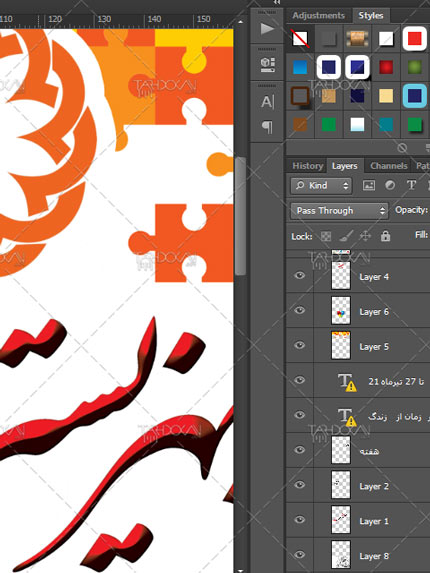Click text layer icon of 'زمان از زندگ' layer
The height and width of the screenshot is (573, 430).
(x=346, y=417)
